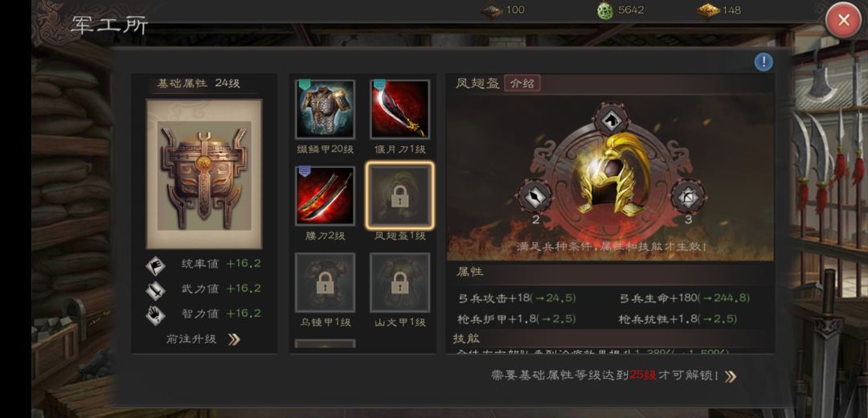Select the 偃月刀 blade equipment icon
This screenshot has width=868, height=418.
[x=399, y=109]
